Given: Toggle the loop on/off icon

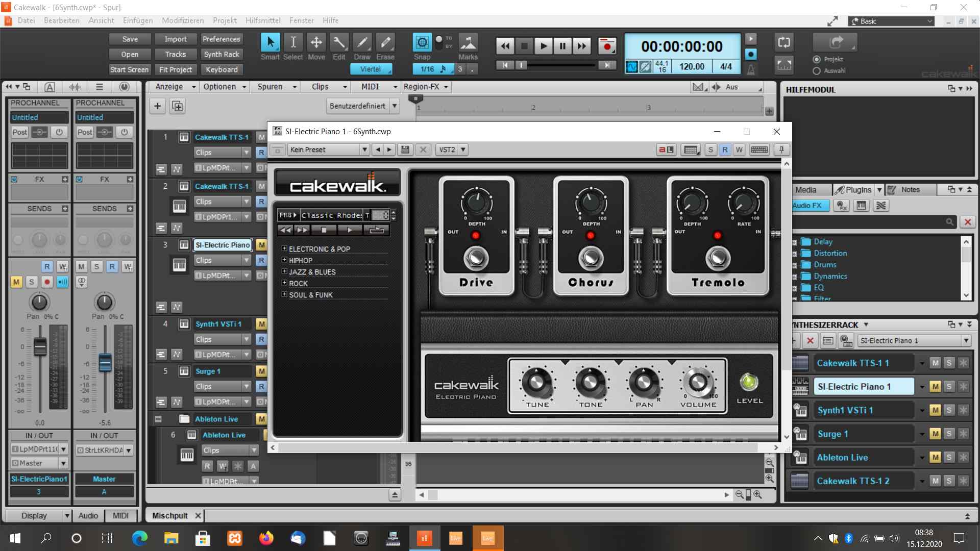Looking at the screenshot, I should tap(784, 42).
